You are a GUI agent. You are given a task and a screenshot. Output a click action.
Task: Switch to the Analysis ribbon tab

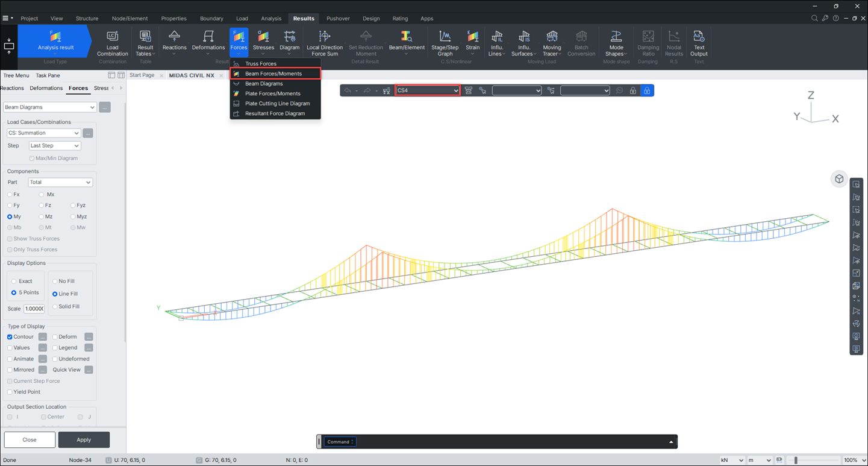(271, 19)
